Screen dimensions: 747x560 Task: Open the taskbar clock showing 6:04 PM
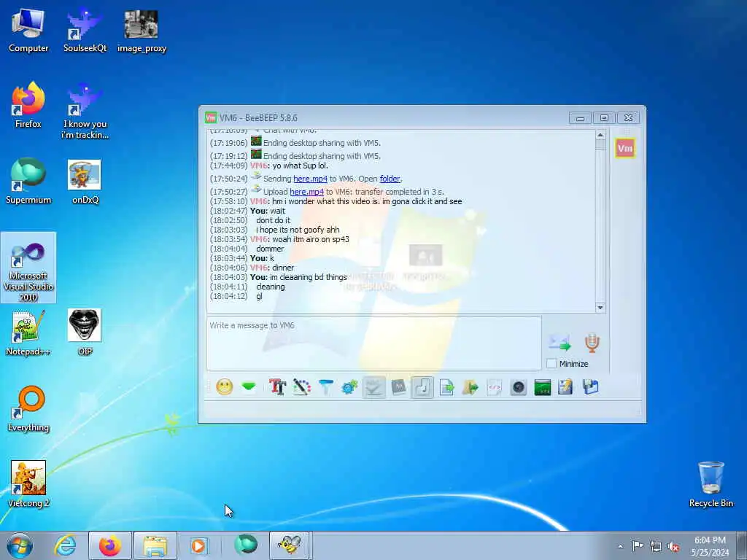click(x=710, y=546)
